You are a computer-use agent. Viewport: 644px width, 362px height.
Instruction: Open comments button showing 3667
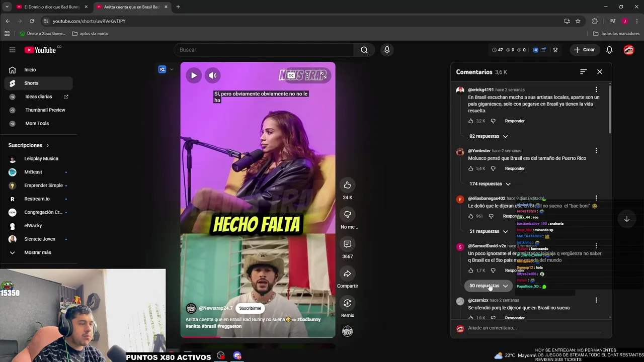tap(347, 244)
